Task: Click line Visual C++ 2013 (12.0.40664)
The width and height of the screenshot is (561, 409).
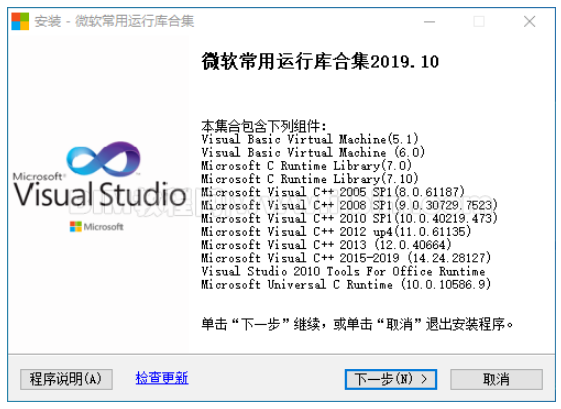Action: coord(326,245)
